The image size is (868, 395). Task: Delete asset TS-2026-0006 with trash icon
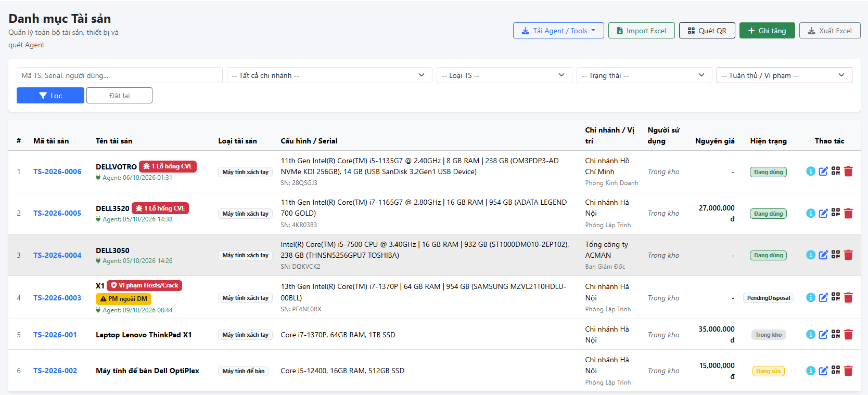point(848,171)
